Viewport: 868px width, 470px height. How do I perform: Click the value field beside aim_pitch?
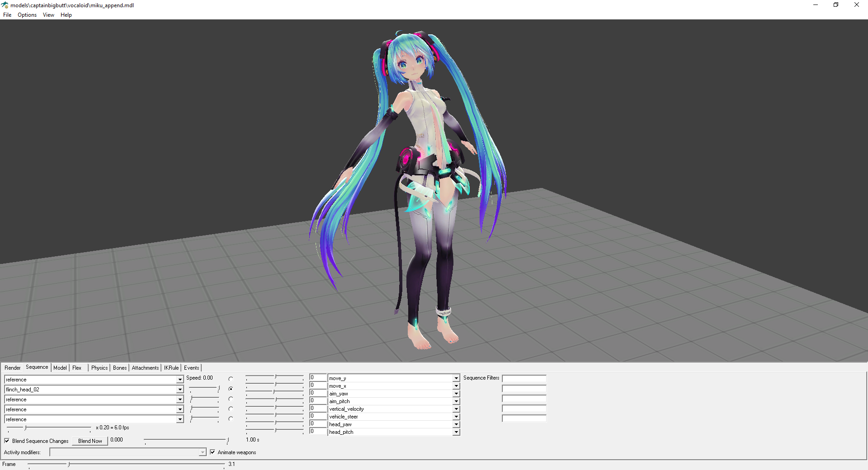click(318, 401)
